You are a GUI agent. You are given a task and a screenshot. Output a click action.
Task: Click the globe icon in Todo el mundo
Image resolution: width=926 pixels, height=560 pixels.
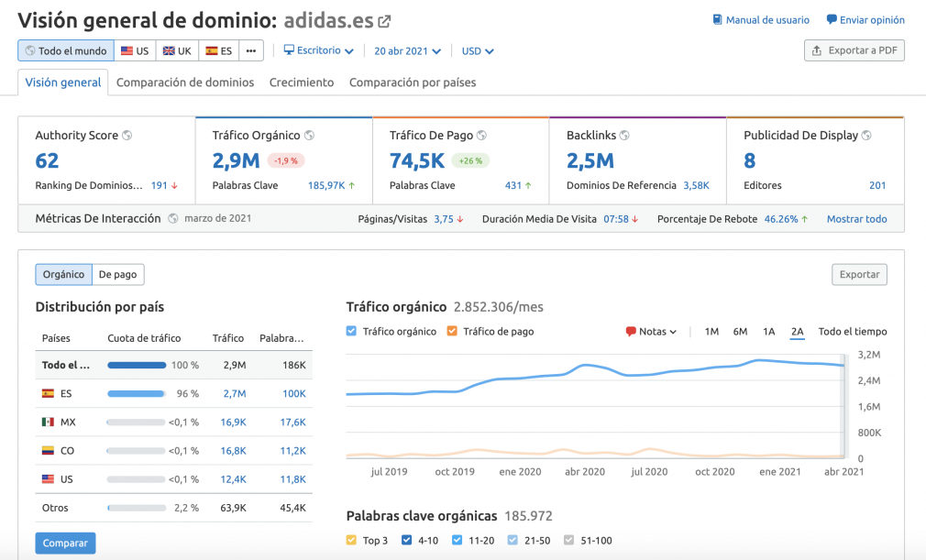tap(30, 50)
